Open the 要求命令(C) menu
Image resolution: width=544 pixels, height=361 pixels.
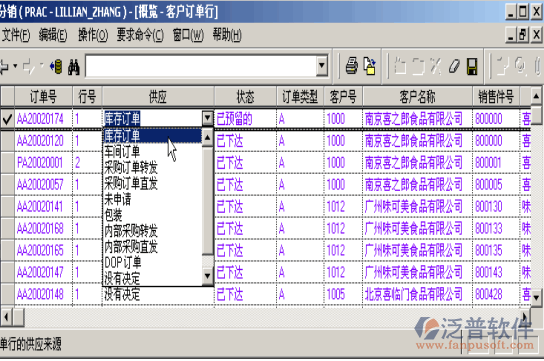[140, 35]
